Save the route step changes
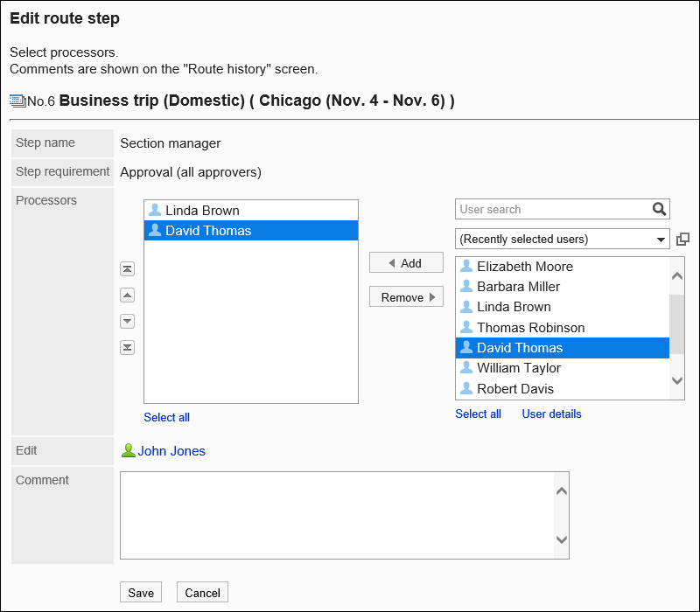700x612 pixels. 141,592
